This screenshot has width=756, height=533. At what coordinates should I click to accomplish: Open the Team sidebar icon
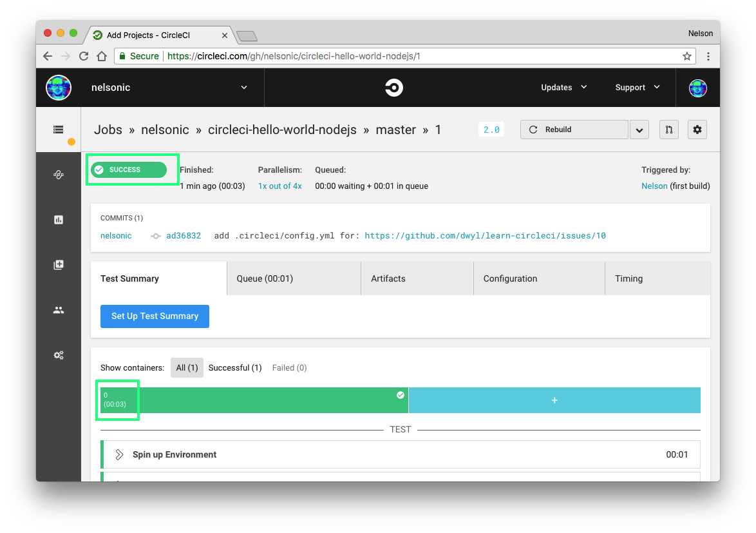click(x=59, y=310)
